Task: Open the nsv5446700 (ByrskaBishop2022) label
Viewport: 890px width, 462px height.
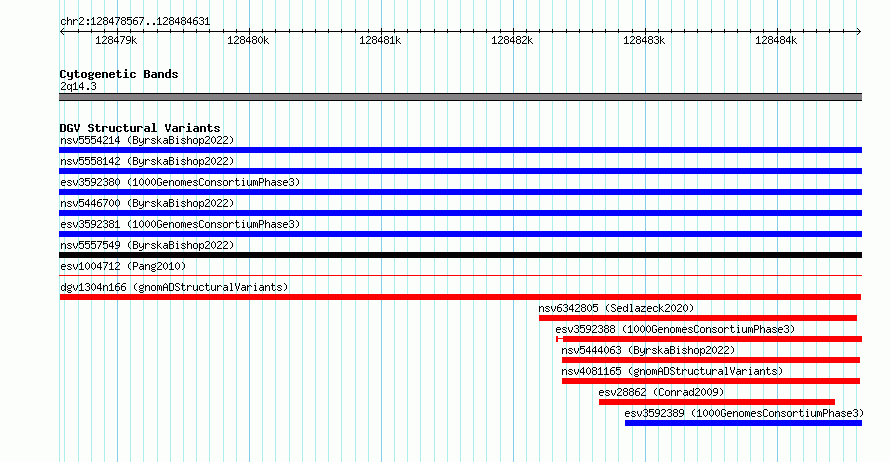Action: [x=147, y=203]
